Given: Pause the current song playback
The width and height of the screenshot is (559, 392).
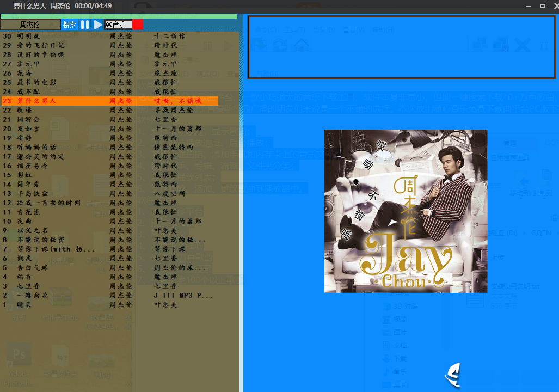Looking at the screenshot, I should pos(85,24).
